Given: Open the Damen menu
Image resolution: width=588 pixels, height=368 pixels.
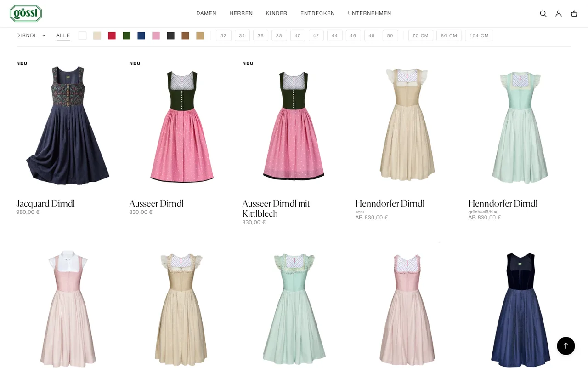Looking at the screenshot, I should tap(206, 13).
